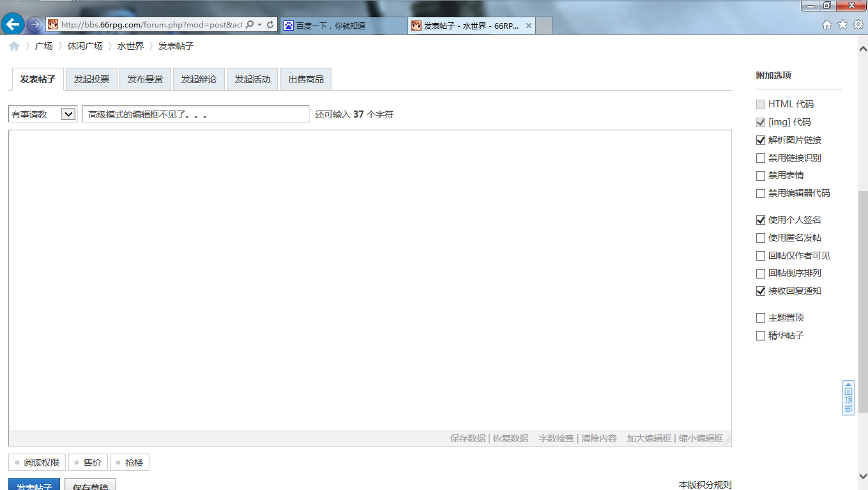Enable 禁用链接识别 checkbox
This screenshot has height=490, width=868.
click(x=760, y=158)
